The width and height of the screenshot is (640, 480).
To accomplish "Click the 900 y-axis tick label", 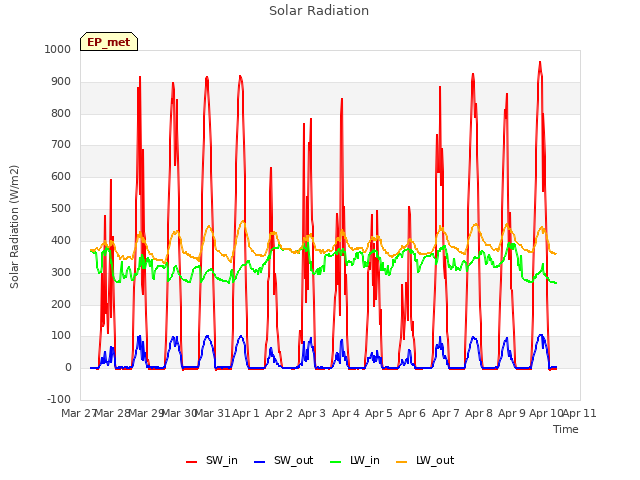I will [x=61, y=82].
